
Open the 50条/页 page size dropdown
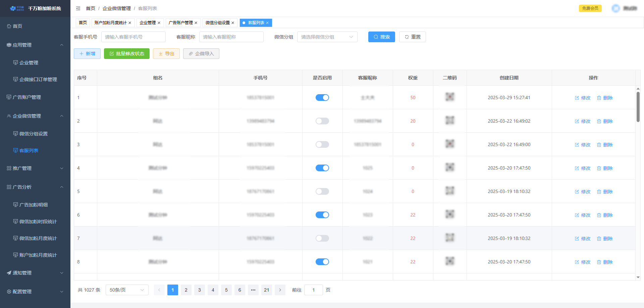(127, 290)
